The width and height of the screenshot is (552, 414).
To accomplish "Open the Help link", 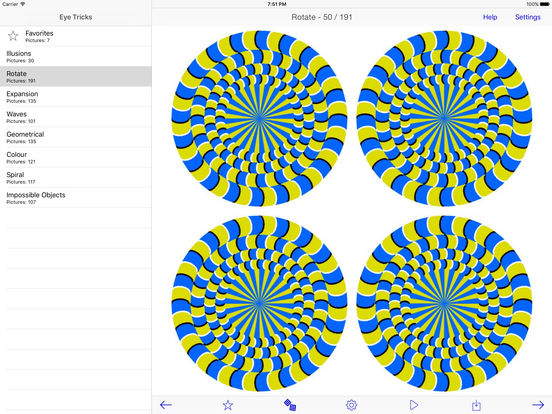I will click(490, 17).
